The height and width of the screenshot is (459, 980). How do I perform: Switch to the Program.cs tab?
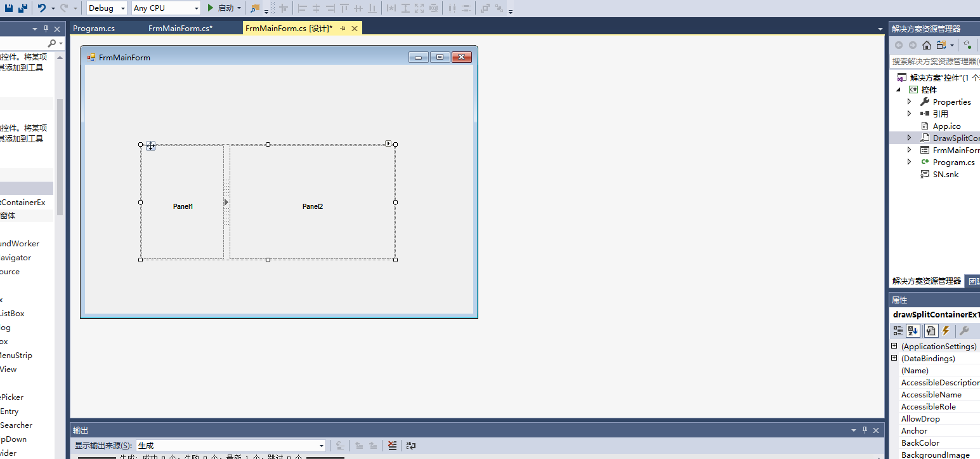click(94, 29)
